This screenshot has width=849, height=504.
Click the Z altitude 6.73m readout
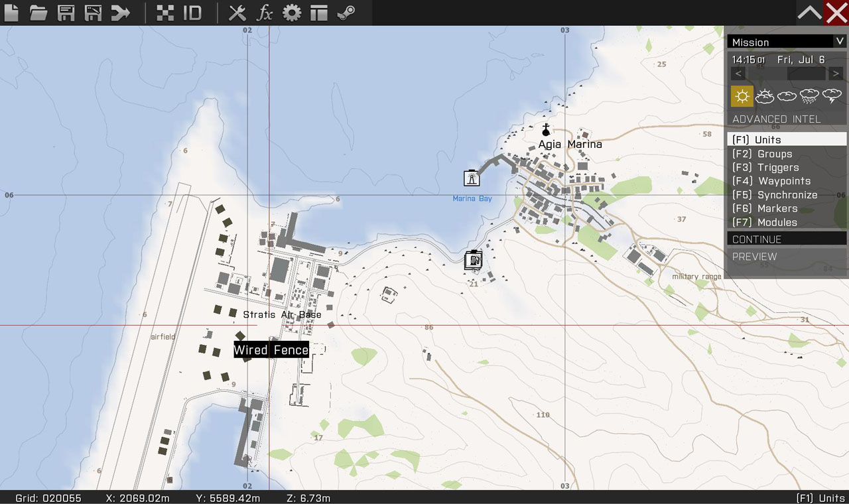pyautogui.click(x=308, y=498)
